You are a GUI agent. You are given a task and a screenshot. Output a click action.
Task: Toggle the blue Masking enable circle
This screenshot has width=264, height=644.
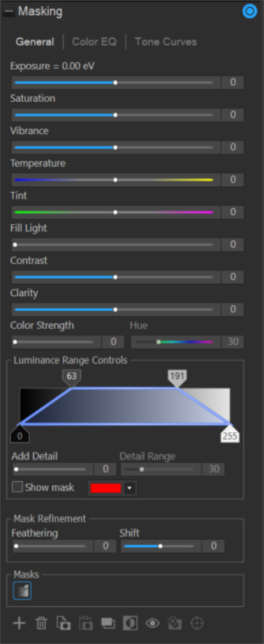tap(249, 12)
